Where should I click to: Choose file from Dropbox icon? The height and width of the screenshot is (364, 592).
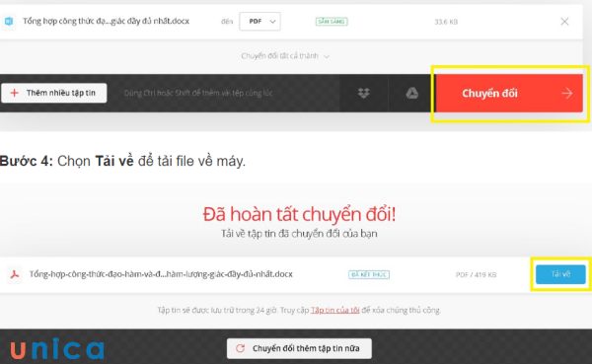[x=363, y=93]
